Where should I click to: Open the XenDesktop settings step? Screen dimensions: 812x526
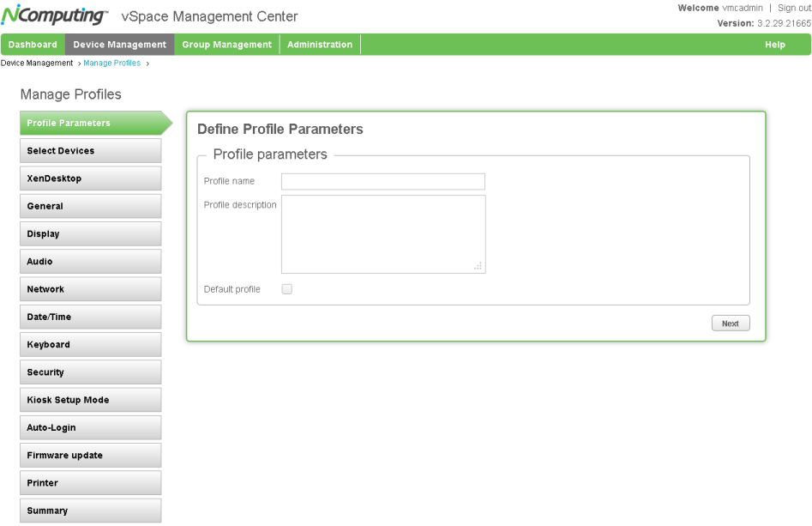tap(91, 178)
